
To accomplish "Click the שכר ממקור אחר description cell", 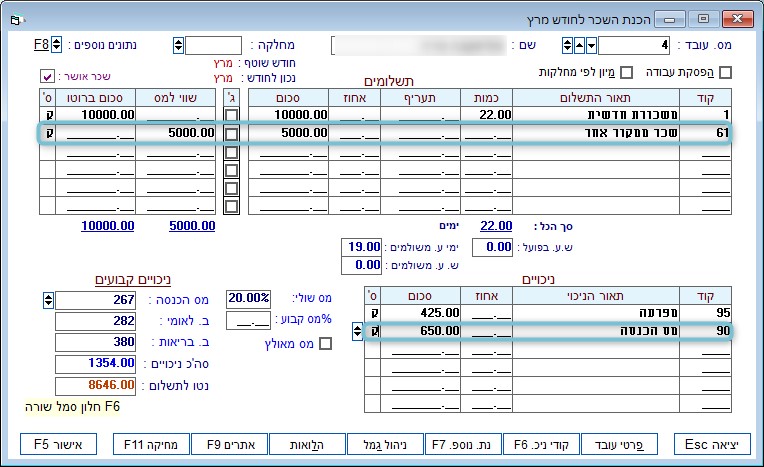I will 596,133.
